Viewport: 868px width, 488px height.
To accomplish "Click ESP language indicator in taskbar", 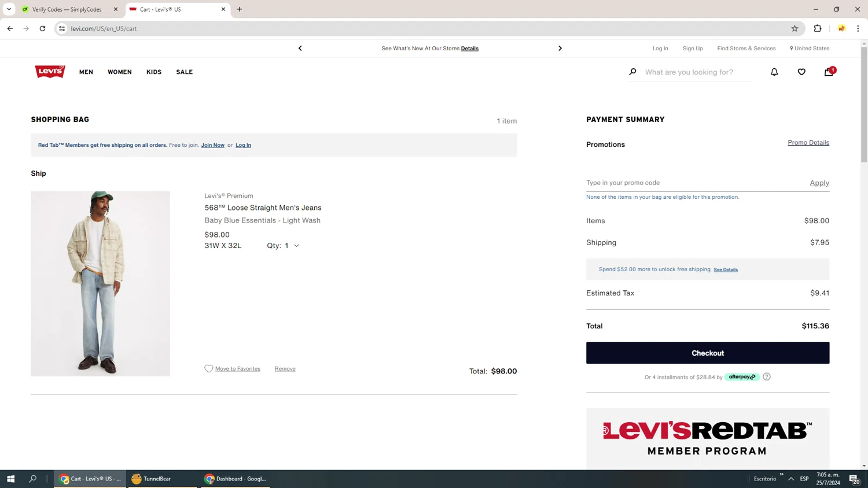I will (x=804, y=479).
